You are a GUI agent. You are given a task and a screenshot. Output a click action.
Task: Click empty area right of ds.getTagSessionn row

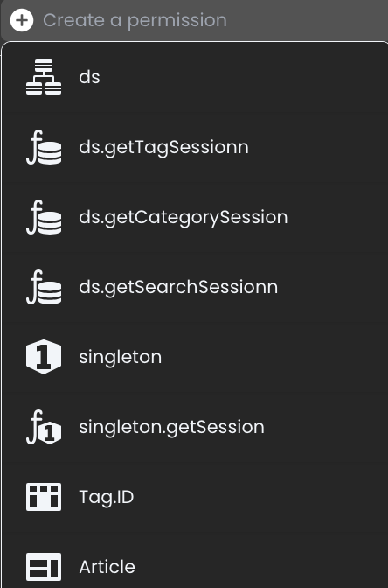click(318, 147)
